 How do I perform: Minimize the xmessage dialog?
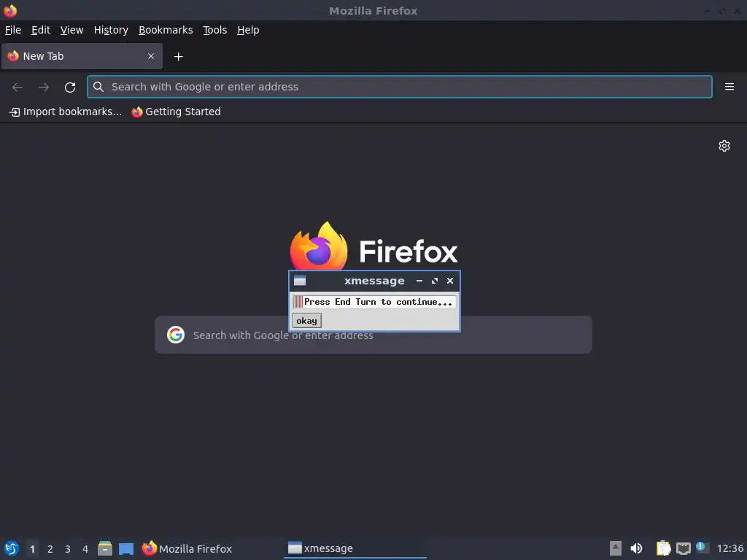click(x=419, y=281)
